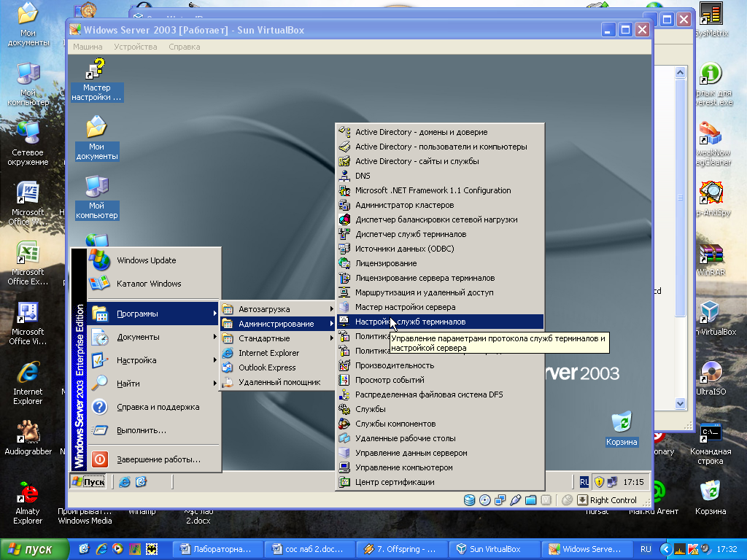Expand the Администрирование submenu

[x=277, y=324]
